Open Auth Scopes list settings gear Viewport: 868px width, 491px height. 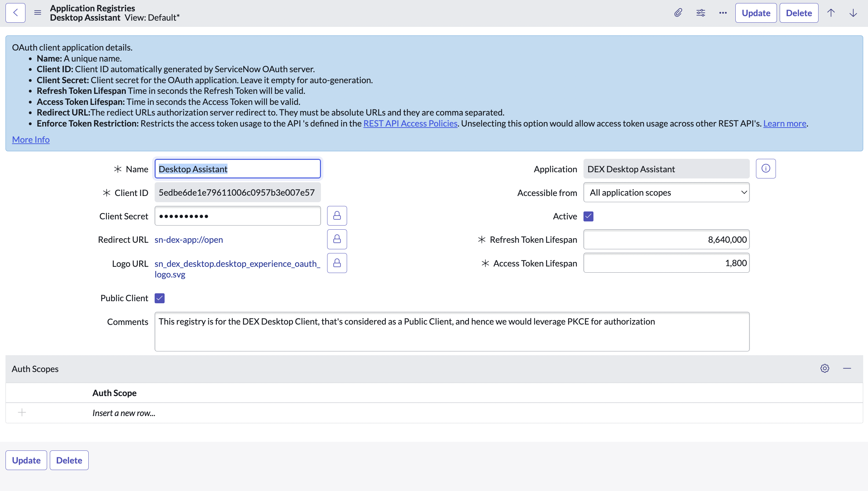click(825, 368)
